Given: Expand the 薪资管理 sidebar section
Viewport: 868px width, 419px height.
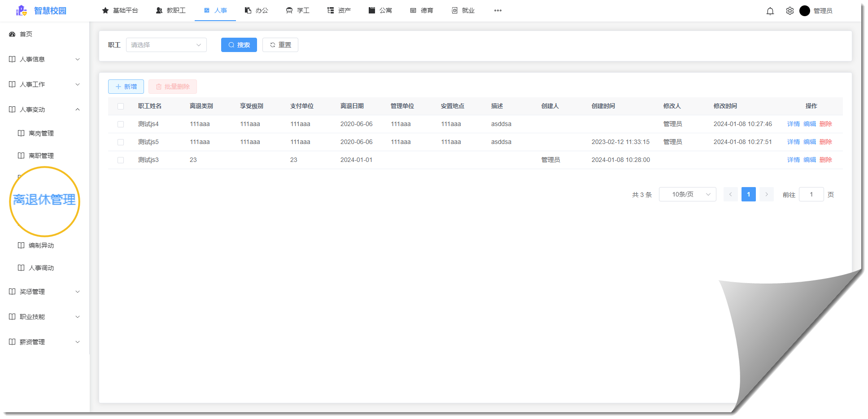Looking at the screenshot, I should (x=44, y=341).
